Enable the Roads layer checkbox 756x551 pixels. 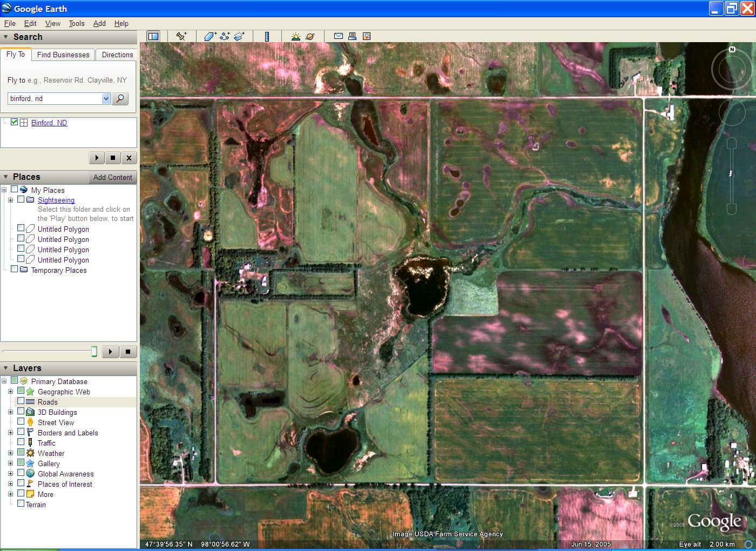pos(21,401)
